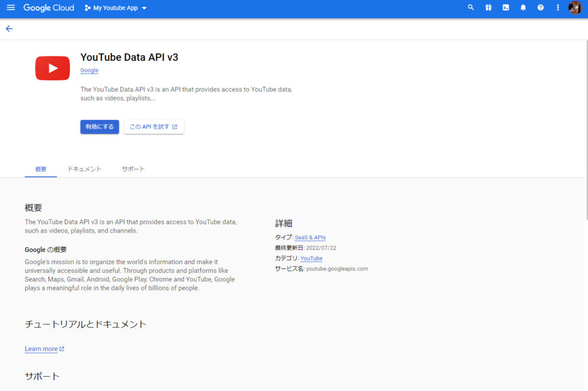
Task: Click the この API を試す button
Action: [x=154, y=127]
